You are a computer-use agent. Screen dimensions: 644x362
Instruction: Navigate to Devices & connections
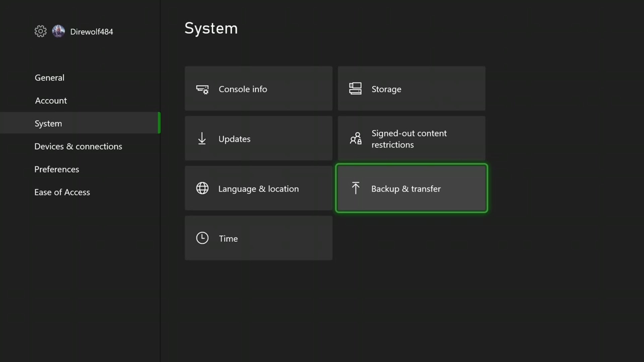pos(78,146)
